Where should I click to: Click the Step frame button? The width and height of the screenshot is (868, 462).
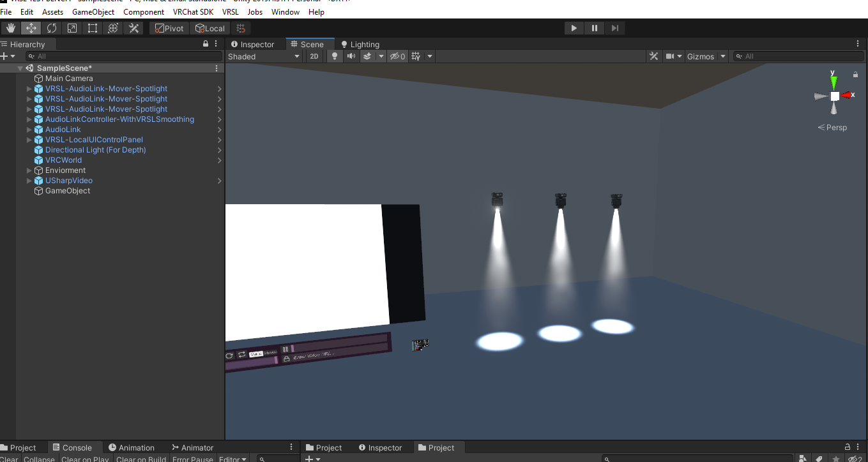[x=615, y=28]
